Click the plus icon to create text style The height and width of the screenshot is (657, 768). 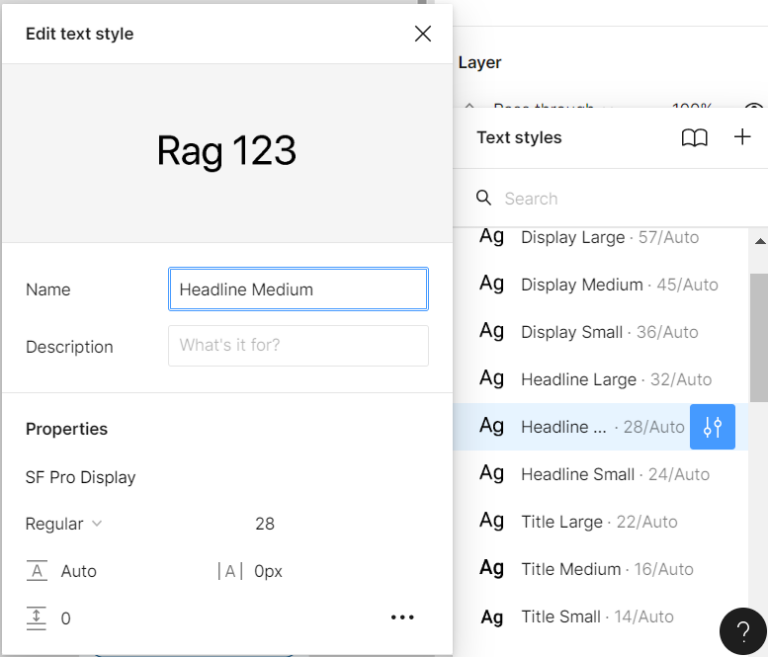(x=742, y=138)
